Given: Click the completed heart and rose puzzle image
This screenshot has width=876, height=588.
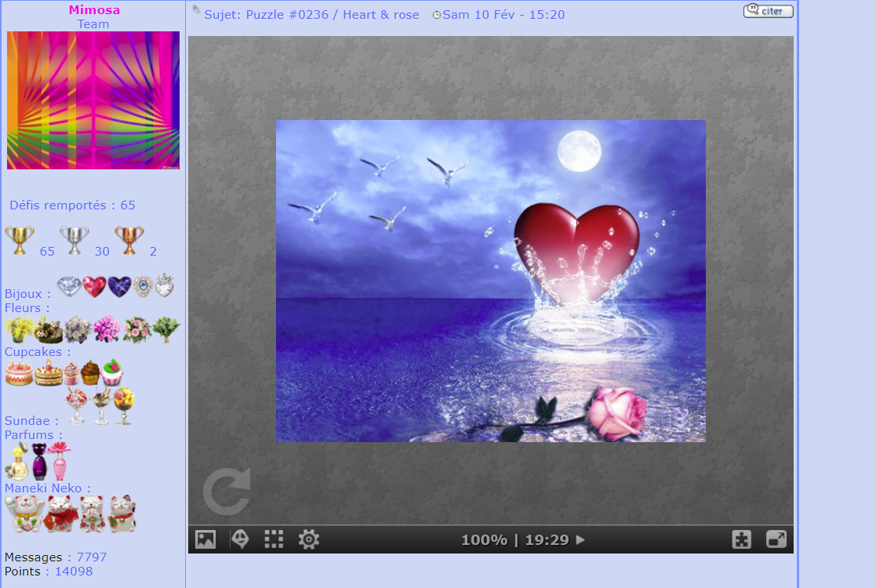Looking at the screenshot, I should (x=490, y=281).
